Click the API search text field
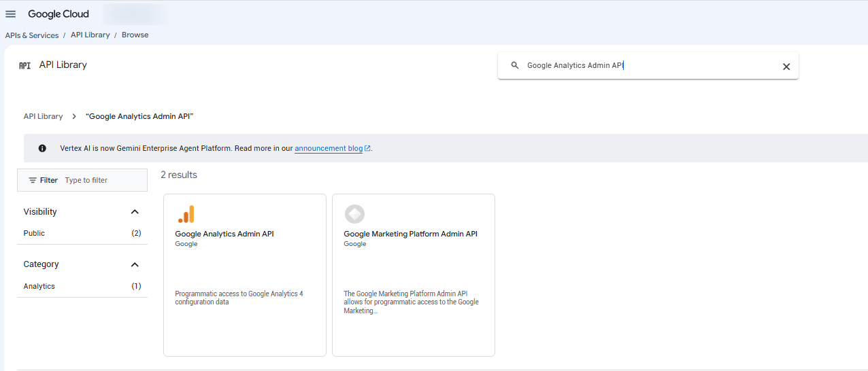The image size is (868, 371). [x=650, y=66]
